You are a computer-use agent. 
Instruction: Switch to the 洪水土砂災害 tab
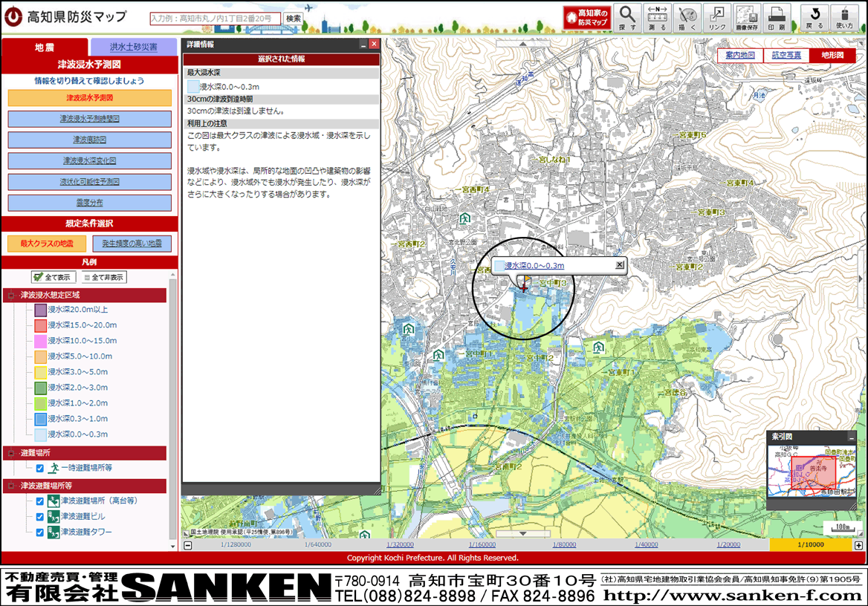point(134,47)
